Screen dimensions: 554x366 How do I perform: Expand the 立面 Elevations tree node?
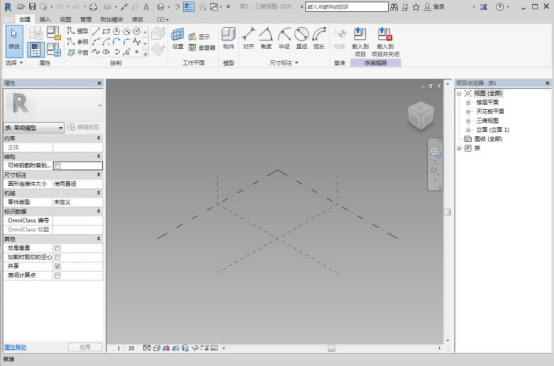pos(468,130)
